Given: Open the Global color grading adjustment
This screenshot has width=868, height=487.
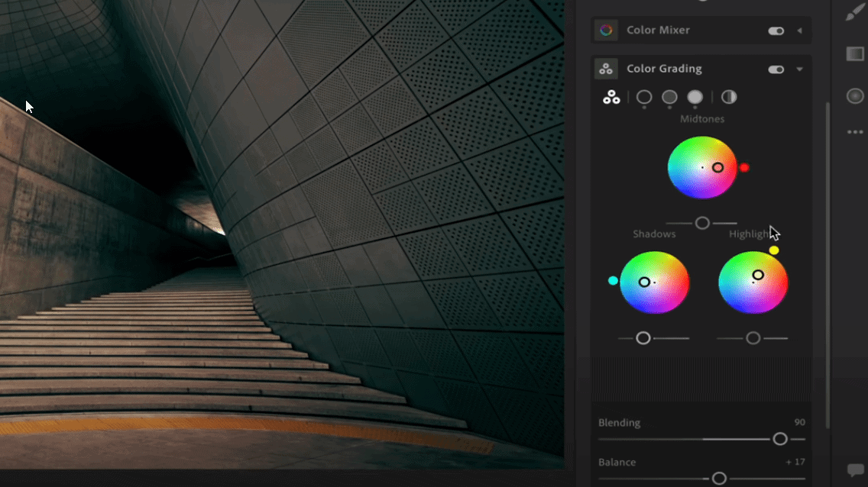Looking at the screenshot, I should click(x=728, y=98).
